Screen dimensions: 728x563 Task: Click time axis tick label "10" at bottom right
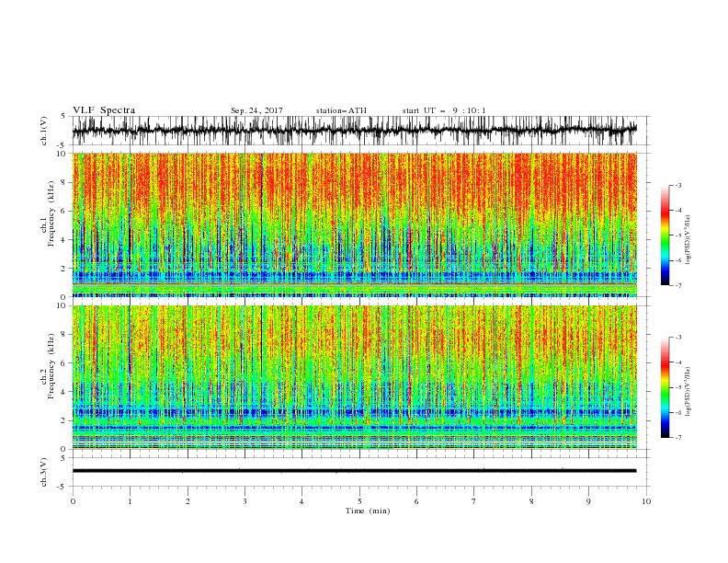(x=646, y=501)
